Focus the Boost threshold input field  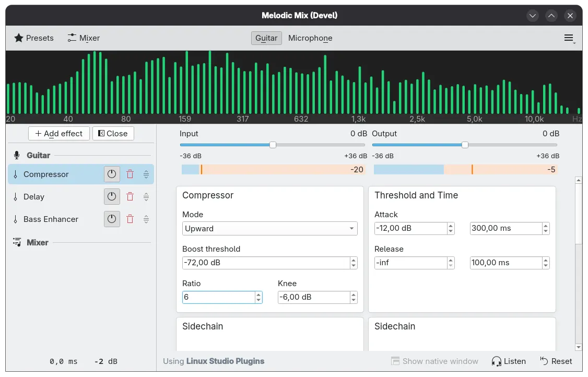[x=266, y=263]
